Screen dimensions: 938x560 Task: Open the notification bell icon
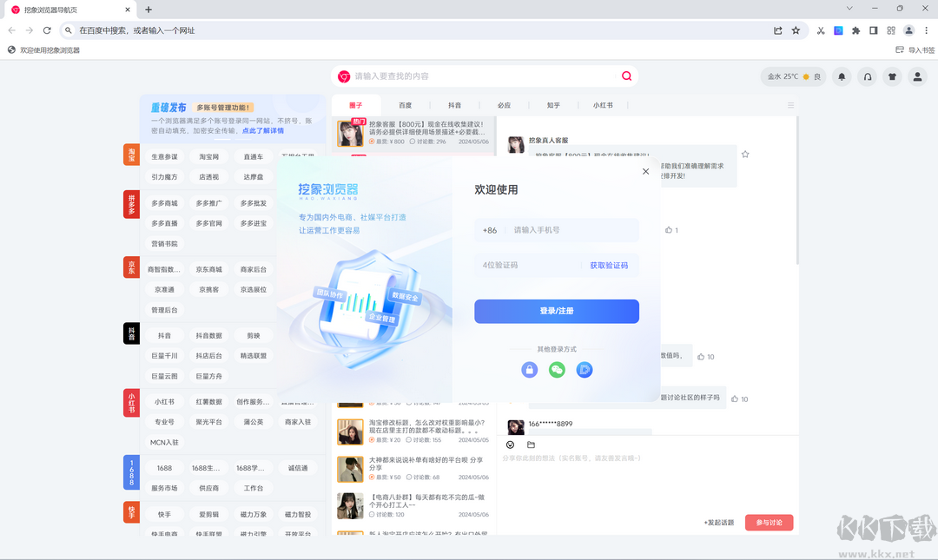tap(842, 76)
